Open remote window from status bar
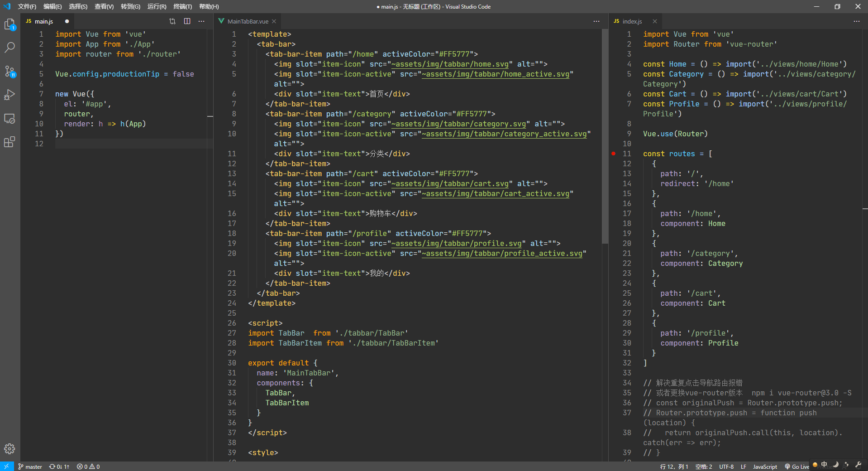The image size is (868, 471). (x=7, y=466)
